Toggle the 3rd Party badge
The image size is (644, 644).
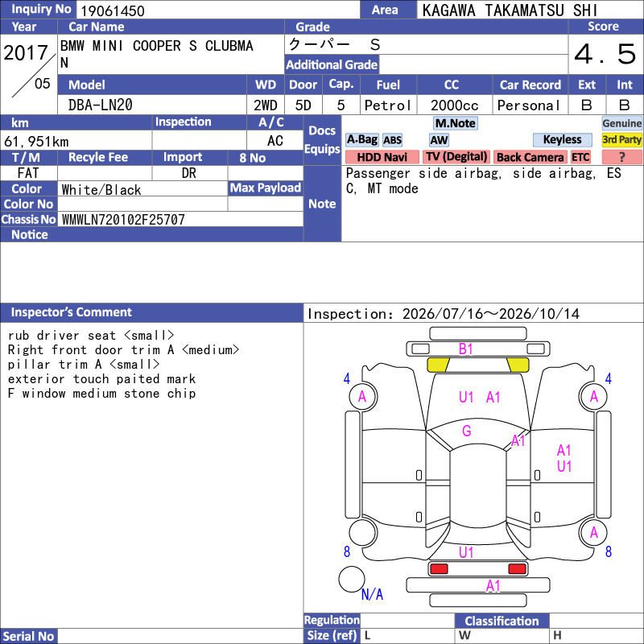pyautogui.click(x=621, y=139)
